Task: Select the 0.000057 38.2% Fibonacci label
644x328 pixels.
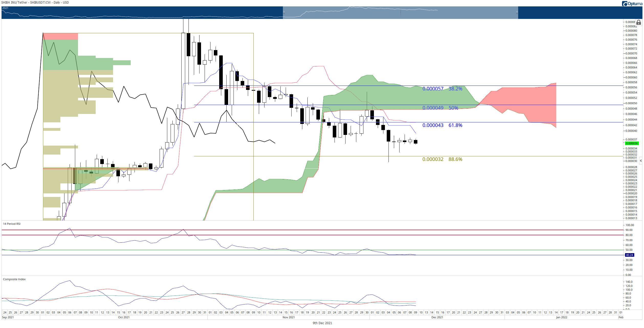Action: (x=442, y=89)
